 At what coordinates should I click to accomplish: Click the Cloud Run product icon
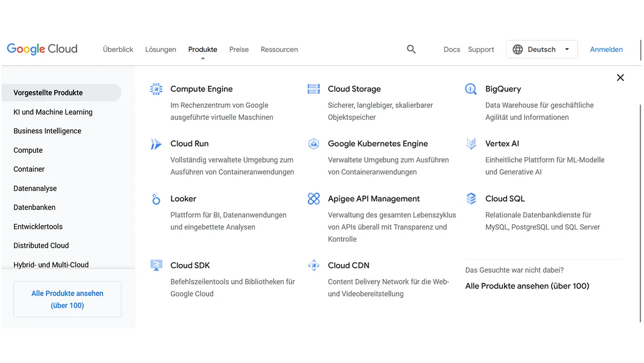point(156,144)
